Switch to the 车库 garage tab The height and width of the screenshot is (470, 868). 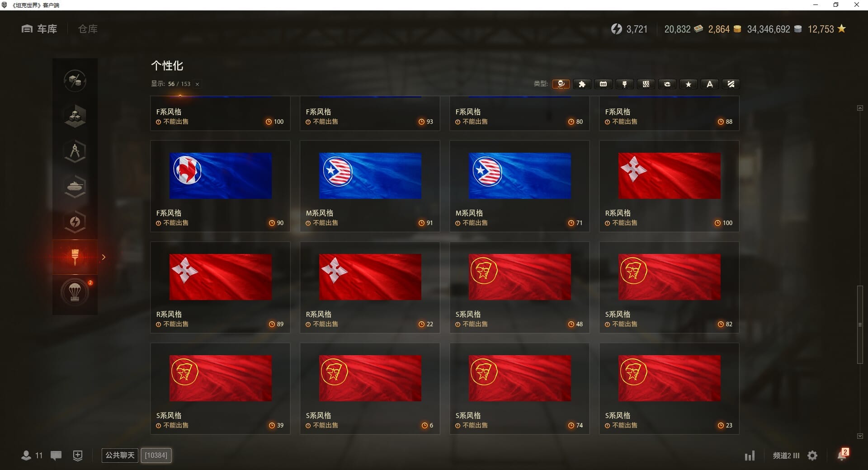tap(39, 29)
